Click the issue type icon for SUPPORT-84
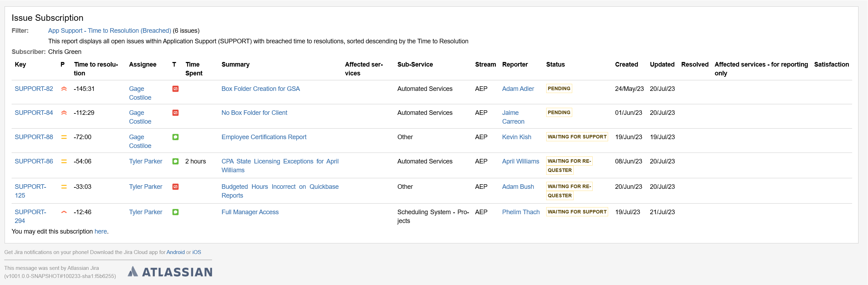The image size is (868, 285). [175, 113]
